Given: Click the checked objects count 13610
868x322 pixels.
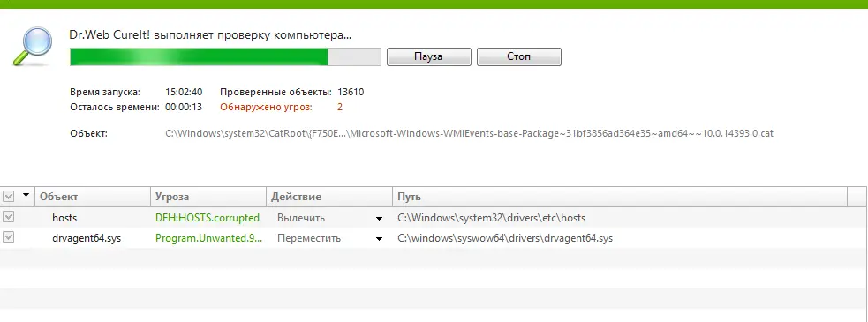Looking at the screenshot, I should point(351,92).
